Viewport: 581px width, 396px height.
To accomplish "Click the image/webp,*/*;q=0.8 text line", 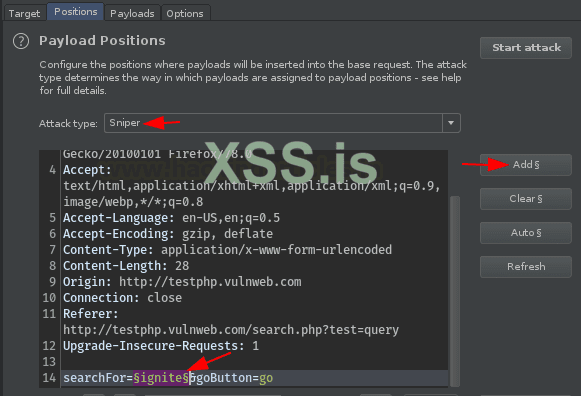I will click(x=133, y=202).
